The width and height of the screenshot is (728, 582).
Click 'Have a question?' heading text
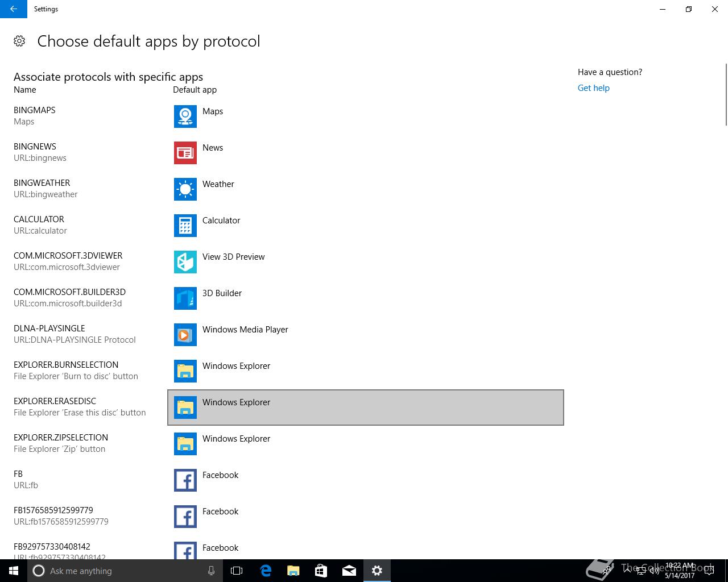[x=610, y=72]
